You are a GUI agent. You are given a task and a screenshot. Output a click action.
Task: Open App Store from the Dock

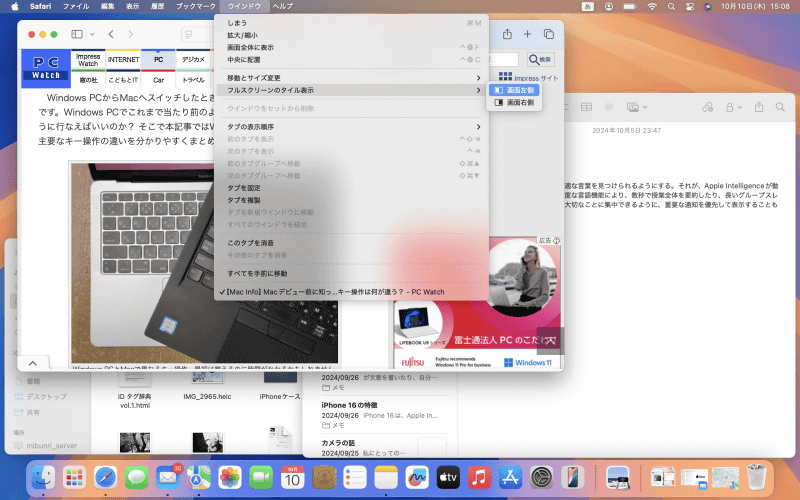[510, 478]
